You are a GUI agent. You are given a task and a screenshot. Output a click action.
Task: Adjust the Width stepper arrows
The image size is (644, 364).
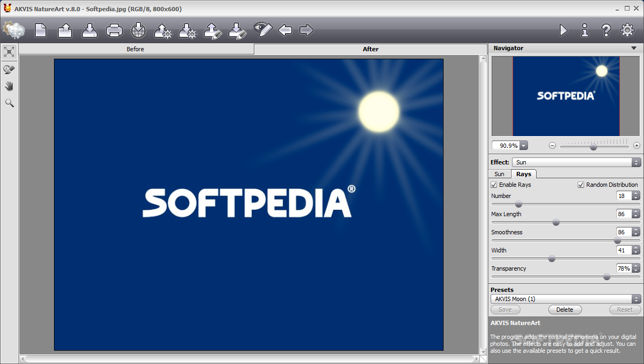[x=636, y=250]
